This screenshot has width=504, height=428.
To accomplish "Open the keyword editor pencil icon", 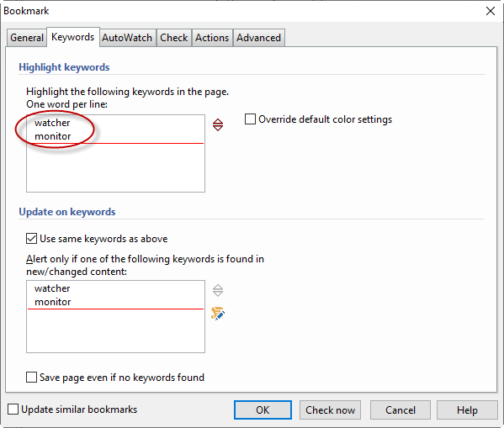I will point(218,314).
